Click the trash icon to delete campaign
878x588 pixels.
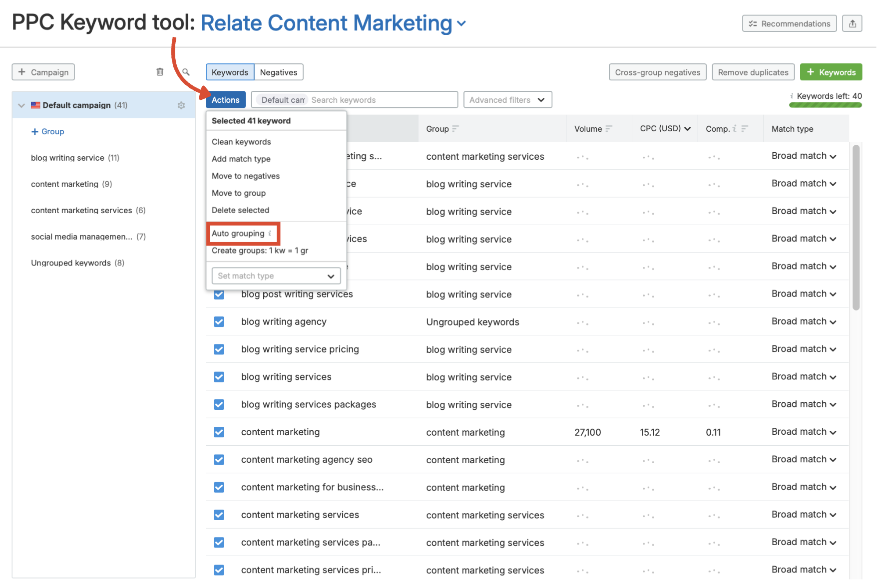pyautogui.click(x=160, y=71)
